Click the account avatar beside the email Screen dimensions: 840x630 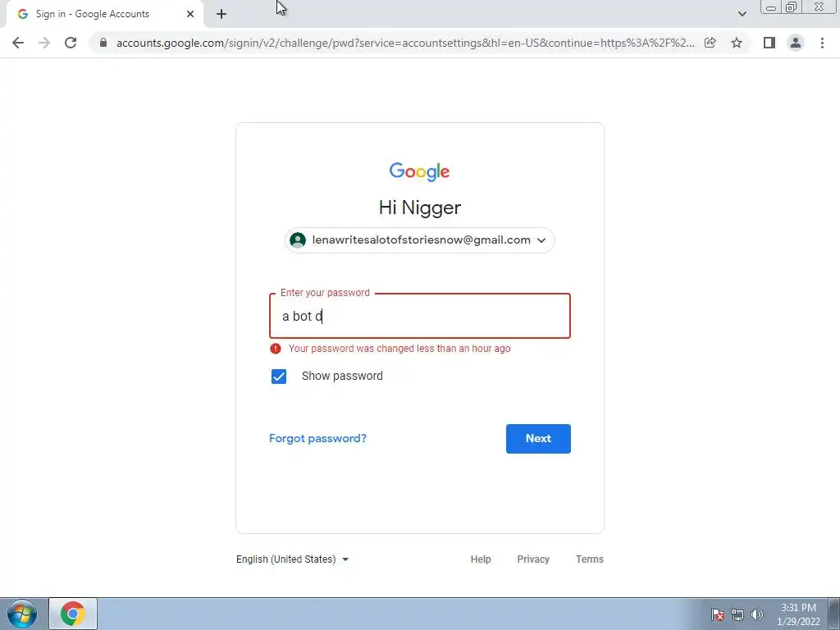[298, 240]
